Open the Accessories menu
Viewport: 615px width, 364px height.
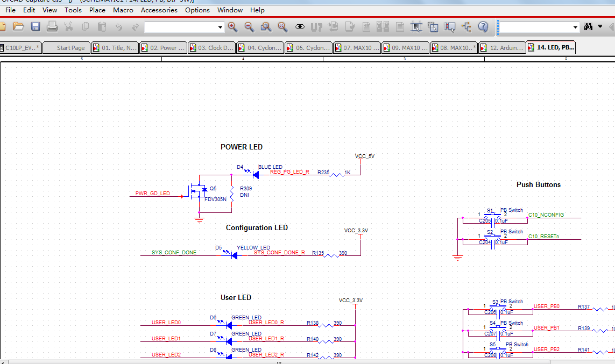159,10
